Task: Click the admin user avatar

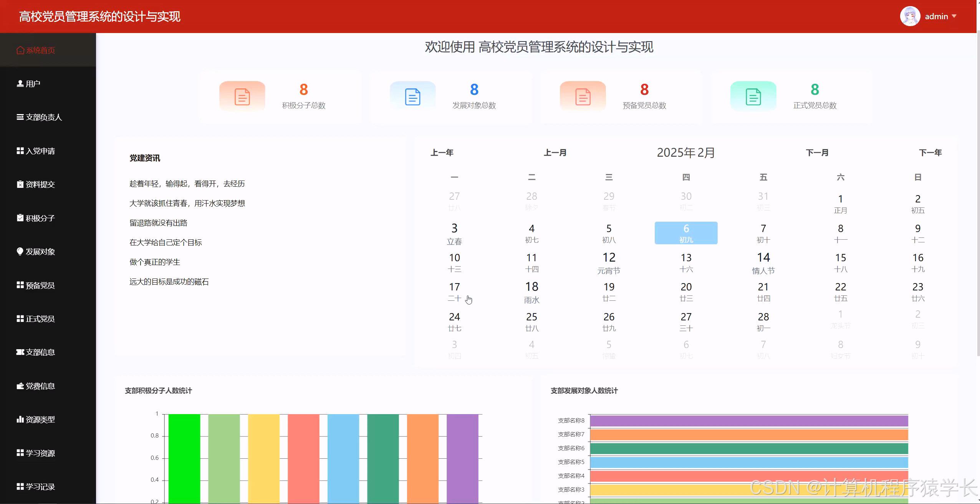Action: 909,16
